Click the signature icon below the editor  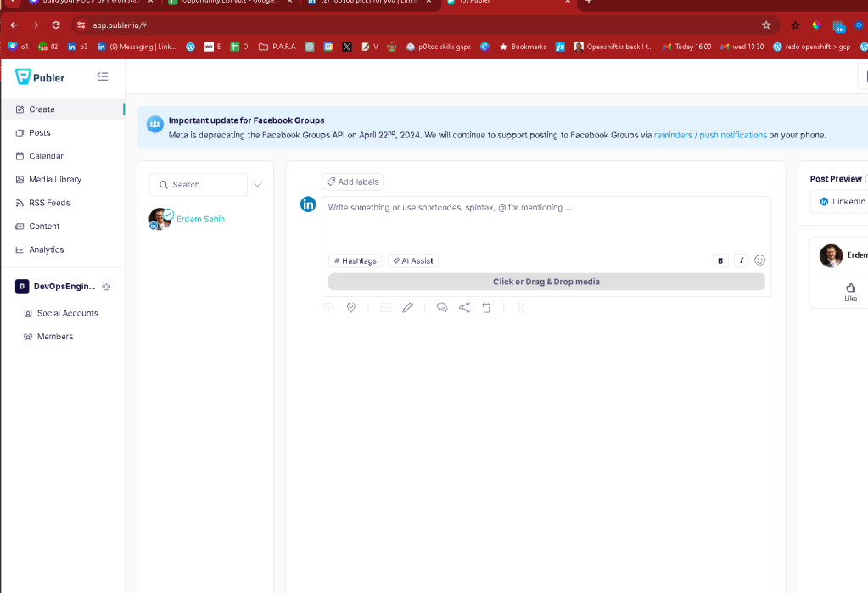click(x=328, y=307)
